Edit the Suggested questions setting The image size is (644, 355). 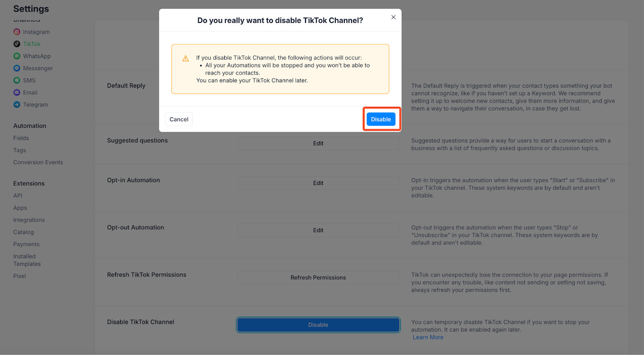tap(318, 143)
